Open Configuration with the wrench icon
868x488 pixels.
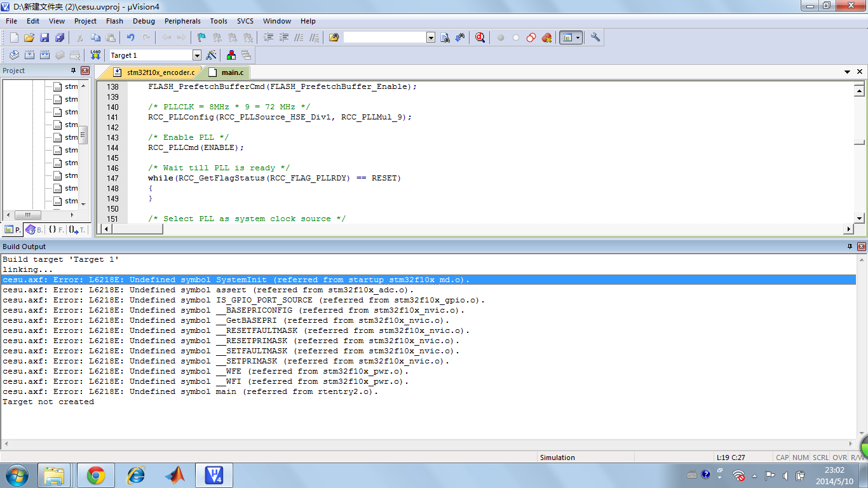tap(595, 37)
